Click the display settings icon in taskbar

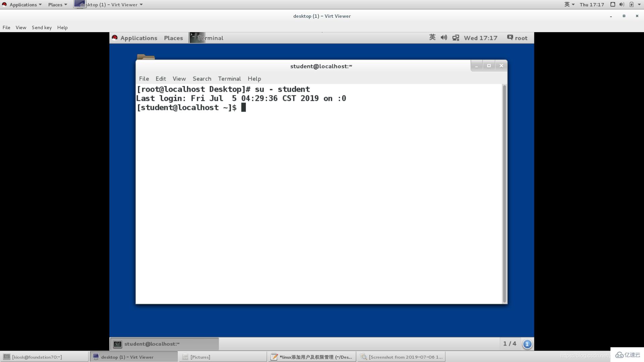pos(455,38)
